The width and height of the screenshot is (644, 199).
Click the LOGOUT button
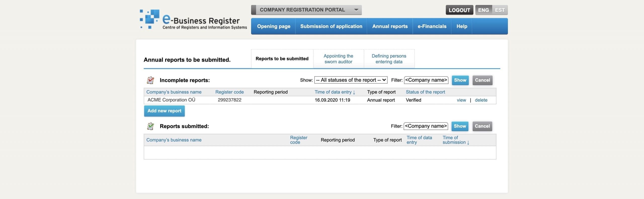click(x=459, y=10)
